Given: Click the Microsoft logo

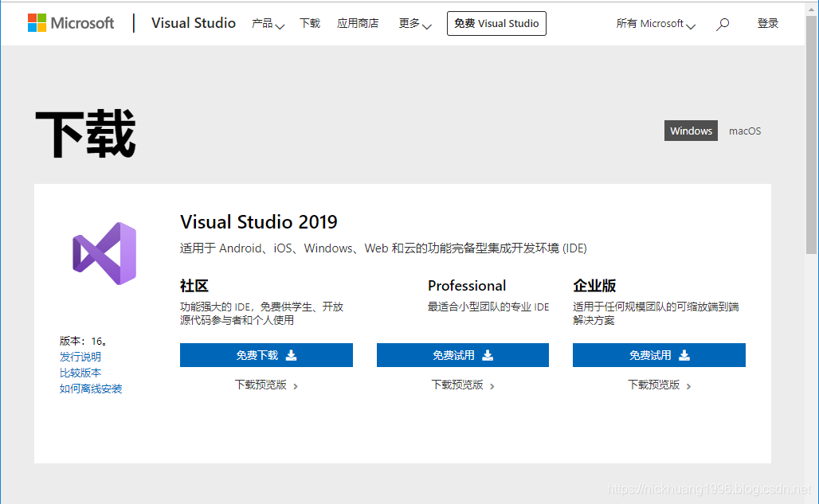Looking at the screenshot, I should [71, 23].
